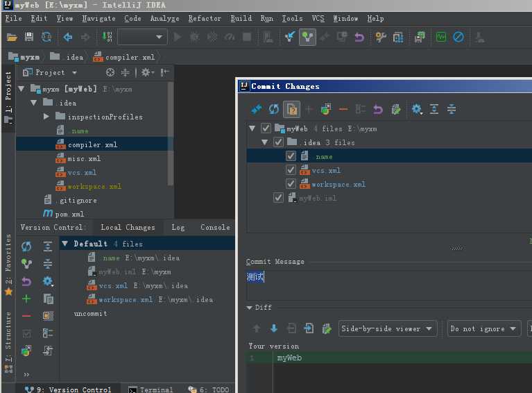532x393 pixels.
Task: Click Refresh Changes in Commit dialog toolbar
Action: [x=274, y=110]
